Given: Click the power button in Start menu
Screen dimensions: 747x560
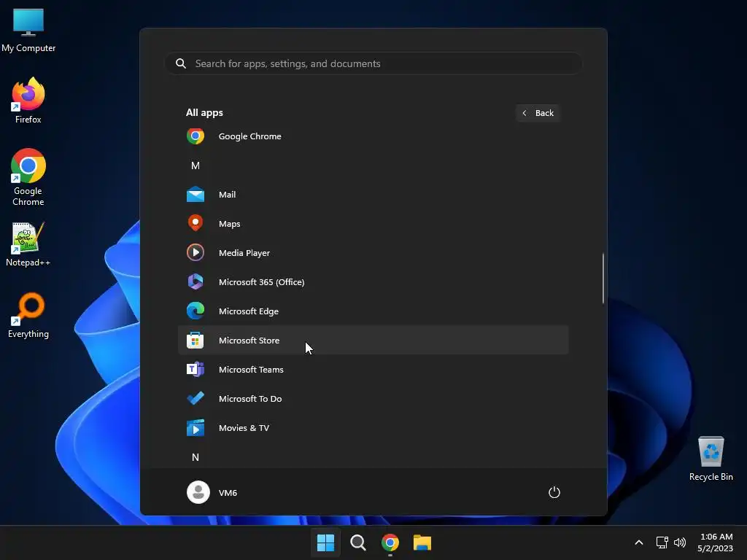Looking at the screenshot, I should [554, 492].
